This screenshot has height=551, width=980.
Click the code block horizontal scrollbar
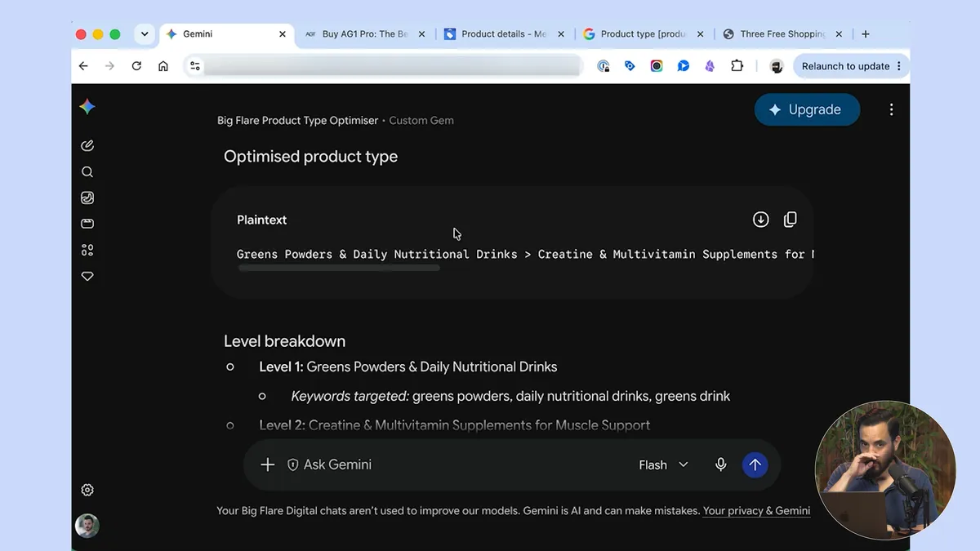[x=339, y=268]
